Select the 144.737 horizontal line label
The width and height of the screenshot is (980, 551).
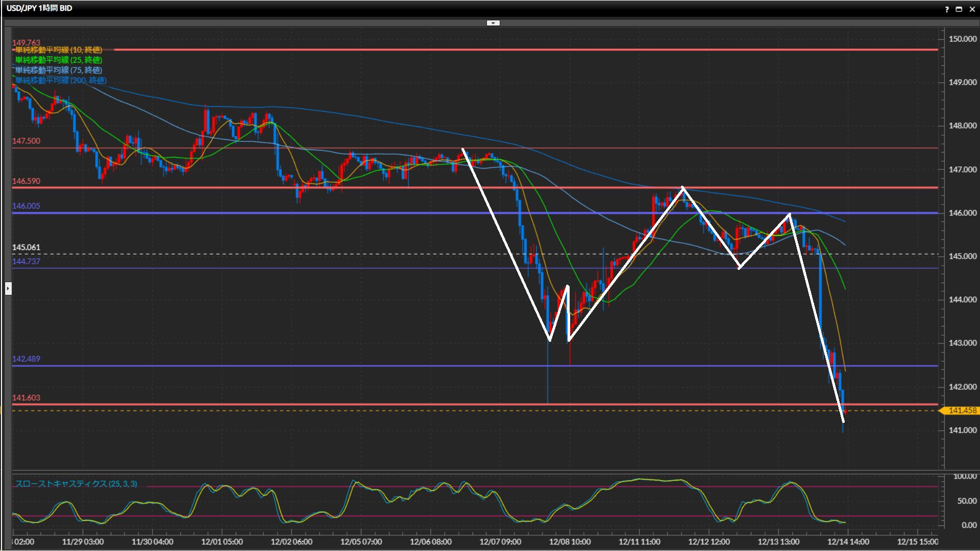tap(26, 261)
